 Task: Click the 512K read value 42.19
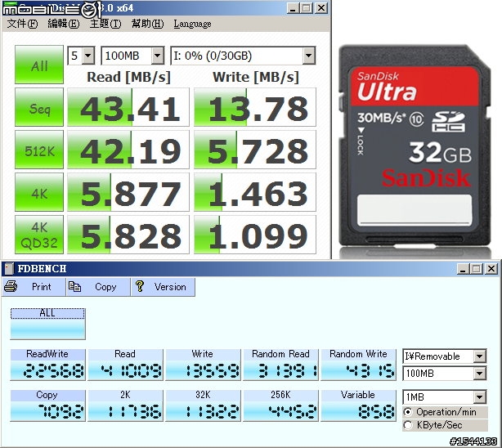coord(128,150)
